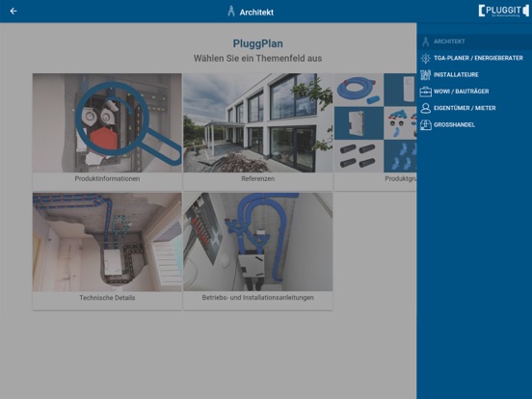
Task: Open the Produktinformationen magnifier thumbnail
Action: point(107,122)
